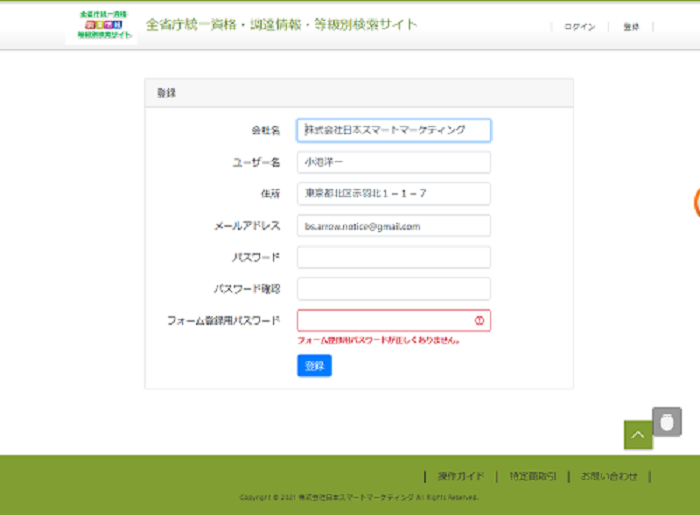This screenshot has height=515, width=700.
Task: Focus the 会社名 input field
Action: pyautogui.click(x=393, y=130)
